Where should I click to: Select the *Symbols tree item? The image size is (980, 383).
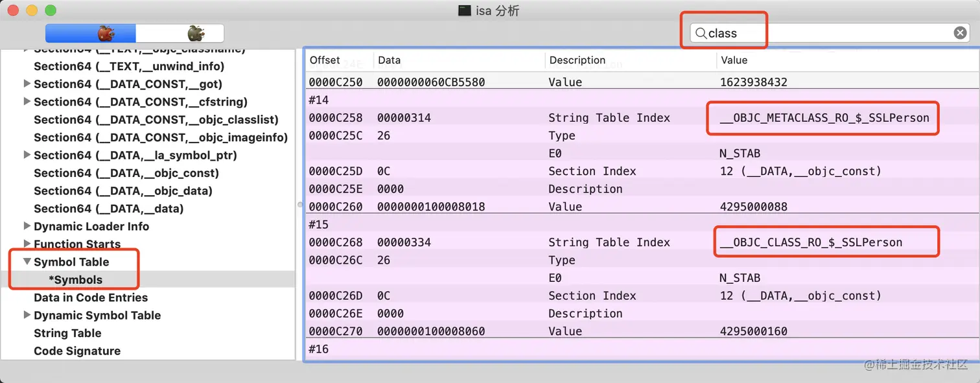[x=75, y=280]
